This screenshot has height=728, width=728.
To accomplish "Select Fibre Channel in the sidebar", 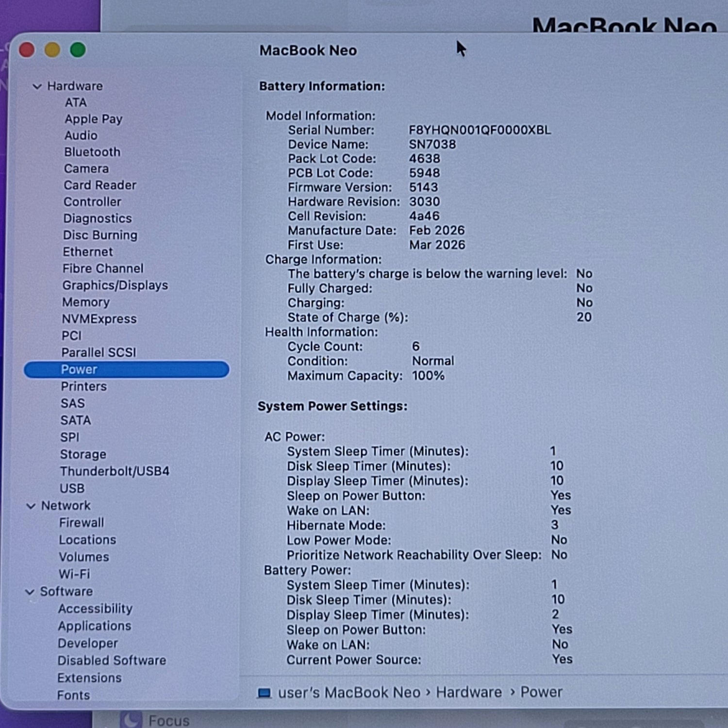I will click(x=103, y=269).
